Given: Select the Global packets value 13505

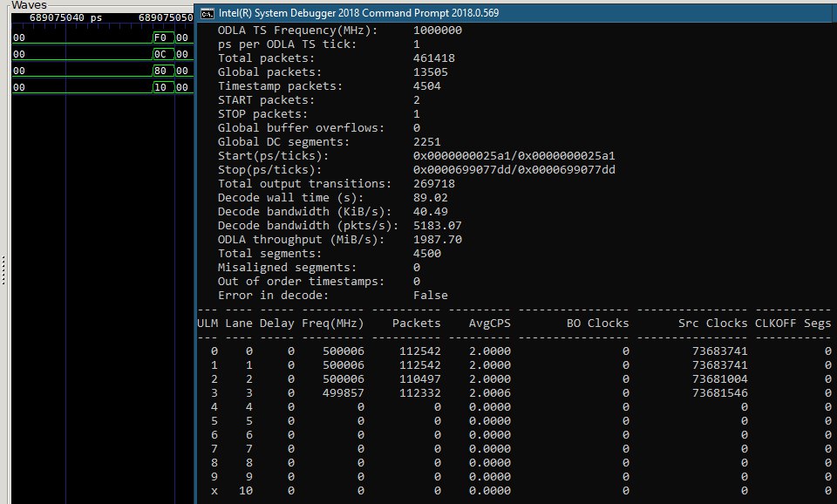Looking at the screenshot, I should (x=430, y=72).
